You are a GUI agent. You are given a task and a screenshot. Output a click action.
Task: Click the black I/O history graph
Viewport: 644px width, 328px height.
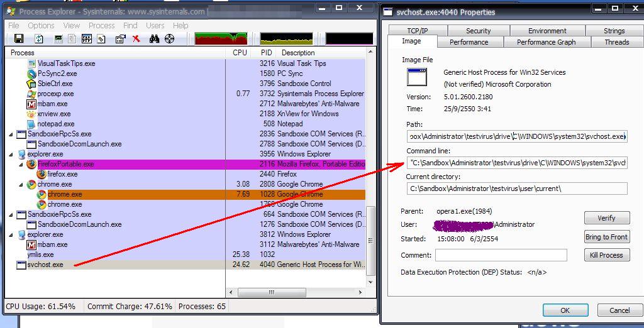click(350, 39)
